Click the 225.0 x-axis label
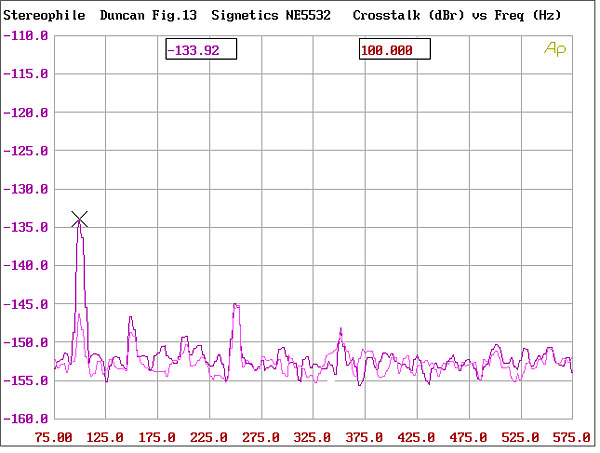Screen dimensions: 600x453 [x=209, y=437]
